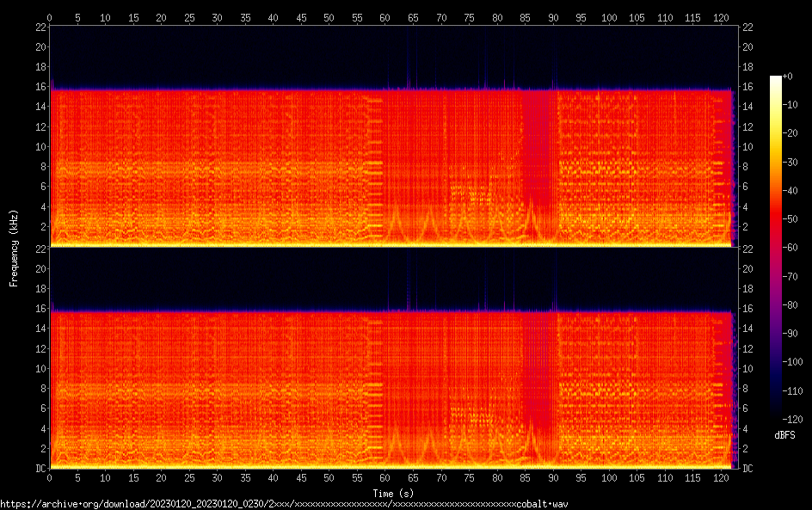Click the 'cobalt.wav' filename in the URL
Image resolution: width=812 pixels, height=510 pixels.
click(x=547, y=503)
